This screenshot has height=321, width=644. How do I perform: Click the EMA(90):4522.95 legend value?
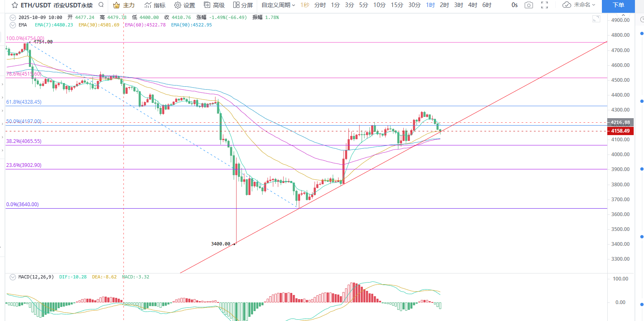point(191,25)
